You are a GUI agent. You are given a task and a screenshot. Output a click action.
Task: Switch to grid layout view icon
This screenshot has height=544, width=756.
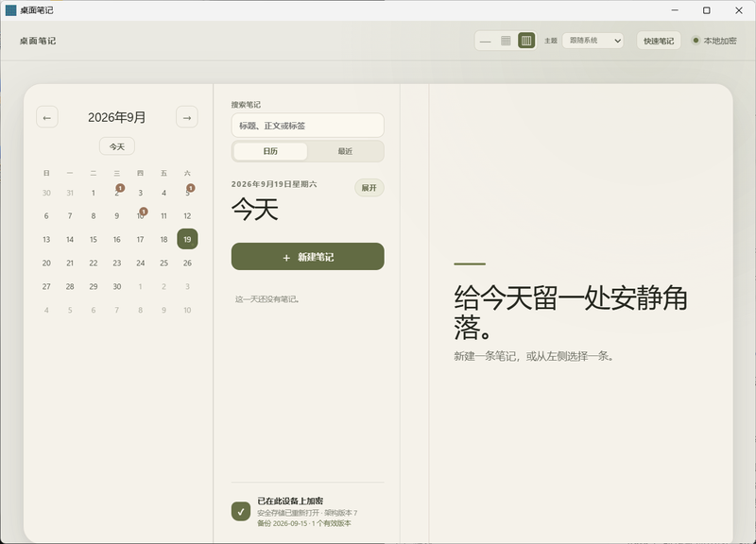point(506,41)
